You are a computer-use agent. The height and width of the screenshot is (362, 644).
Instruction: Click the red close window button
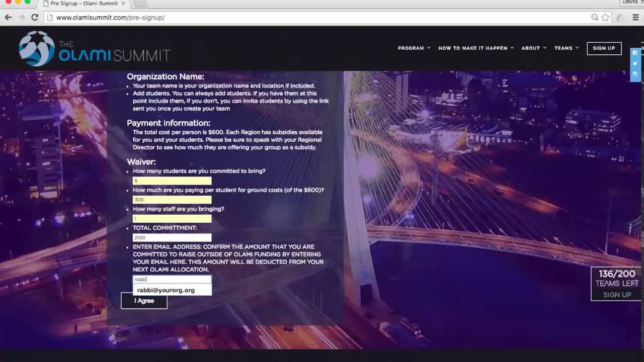[x=8, y=2]
